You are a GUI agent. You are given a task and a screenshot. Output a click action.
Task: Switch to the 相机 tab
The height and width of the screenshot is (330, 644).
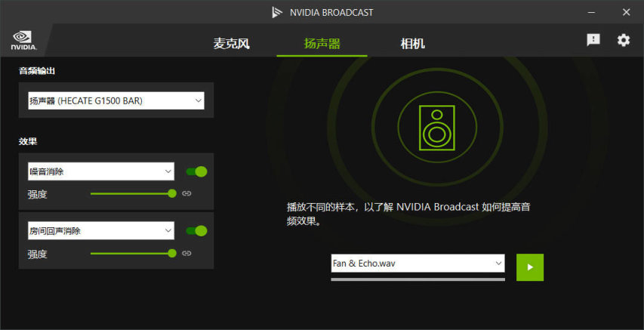[412, 44]
